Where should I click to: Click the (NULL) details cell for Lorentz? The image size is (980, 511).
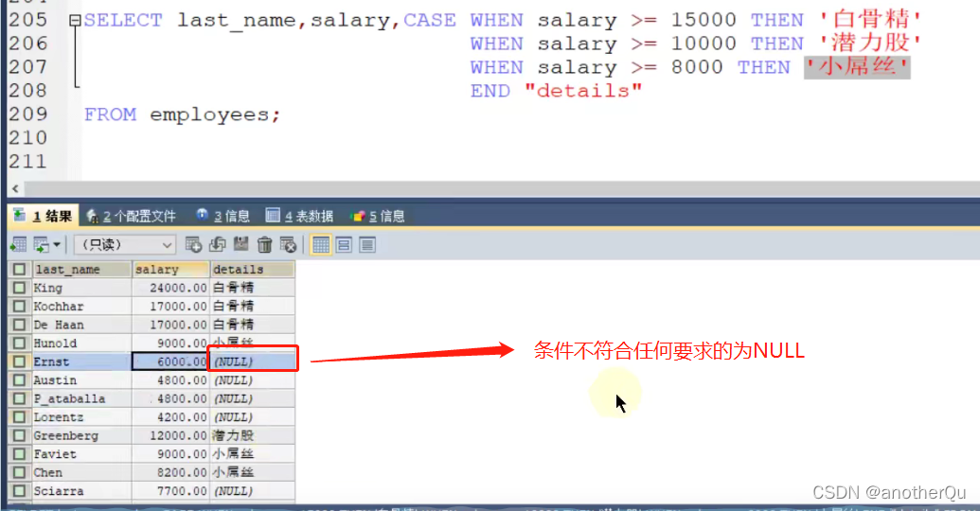pyautogui.click(x=253, y=416)
